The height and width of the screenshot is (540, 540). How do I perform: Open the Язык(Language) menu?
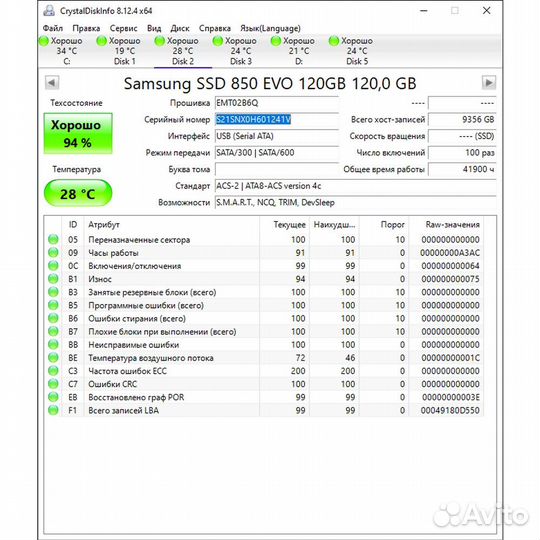point(270,28)
